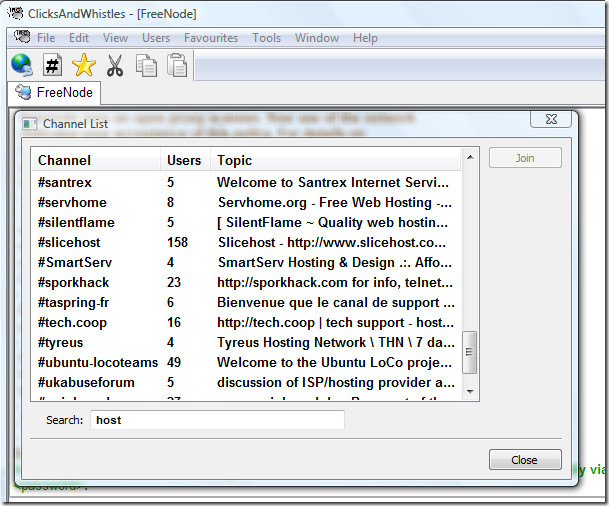Click the ClicksAndWhistles title bar icon

(x=15, y=13)
